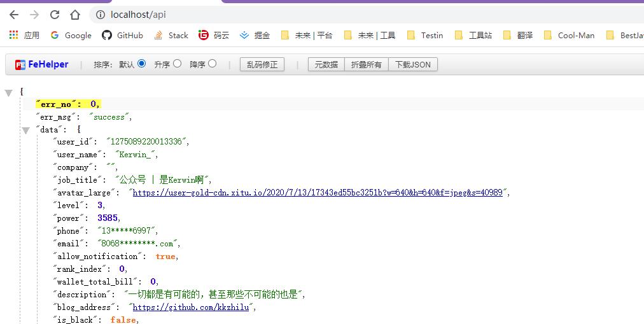Click the browser forward arrow
The height and width of the screenshot is (324, 644).
(x=34, y=15)
